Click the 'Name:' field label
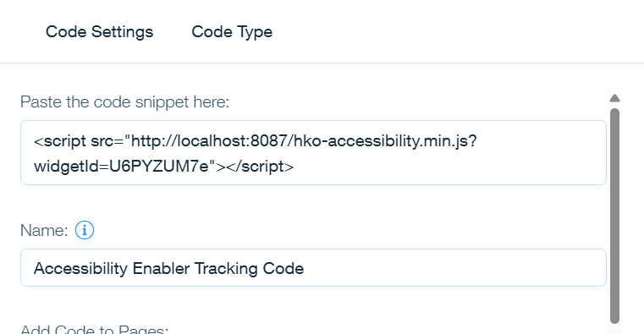644x334 pixels. (x=44, y=231)
